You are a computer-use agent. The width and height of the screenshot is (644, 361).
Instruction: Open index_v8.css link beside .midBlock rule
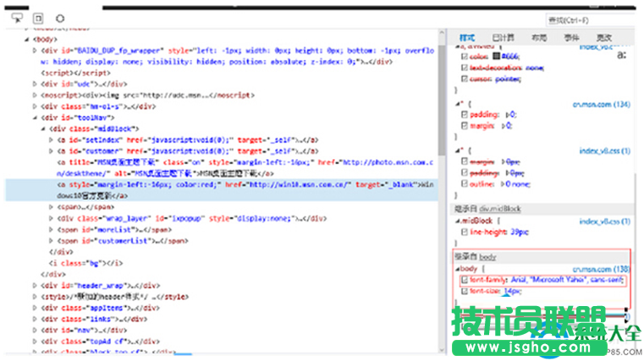(x=604, y=221)
